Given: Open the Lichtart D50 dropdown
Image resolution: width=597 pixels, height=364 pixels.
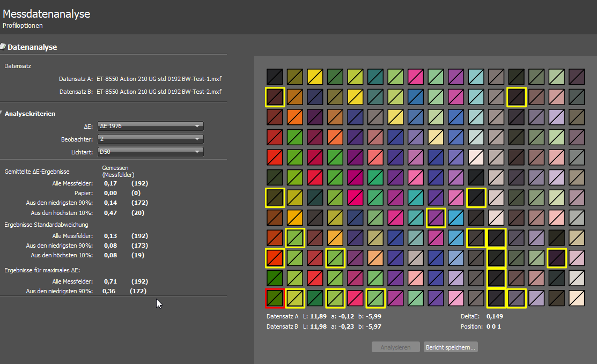Looking at the screenshot, I should coord(151,152).
